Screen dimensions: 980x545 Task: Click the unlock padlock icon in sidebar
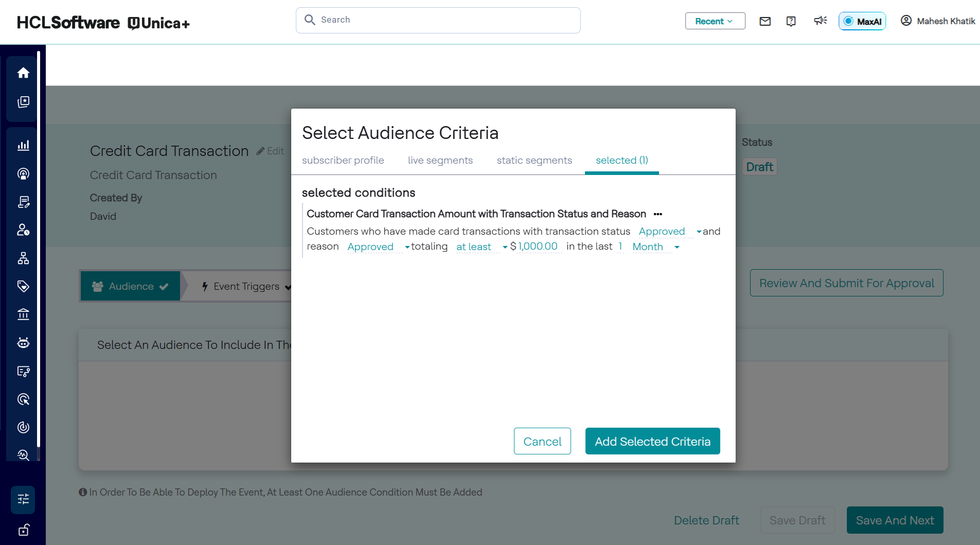point(23,530)
